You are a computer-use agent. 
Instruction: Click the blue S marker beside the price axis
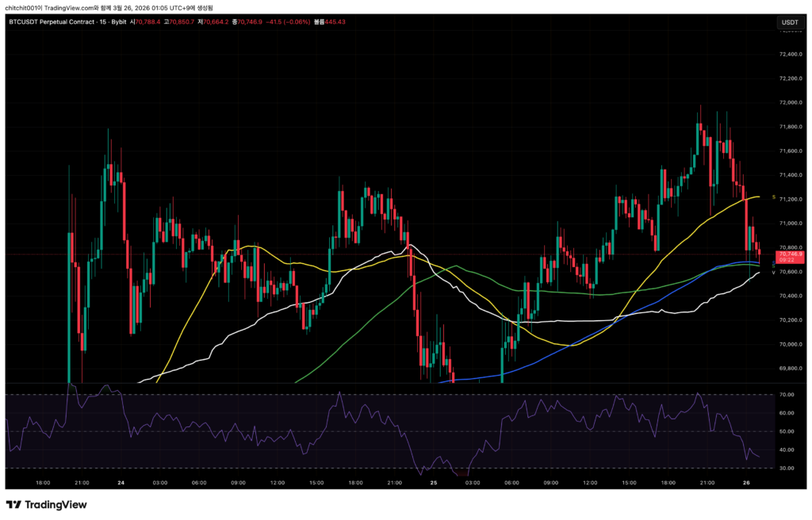(x=774, y=263)
